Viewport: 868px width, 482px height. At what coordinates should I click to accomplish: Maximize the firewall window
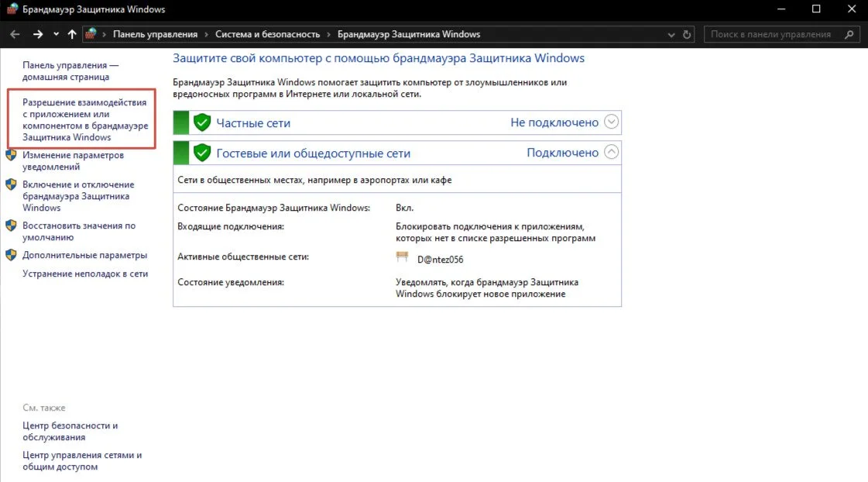click(x=816, y=9)
